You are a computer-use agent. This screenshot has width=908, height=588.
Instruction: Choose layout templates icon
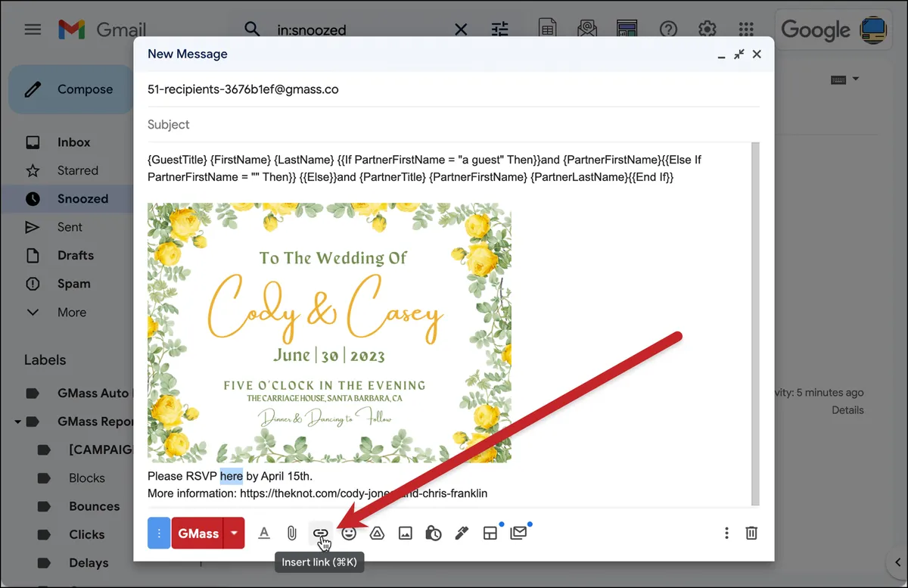tap(490, 534)
